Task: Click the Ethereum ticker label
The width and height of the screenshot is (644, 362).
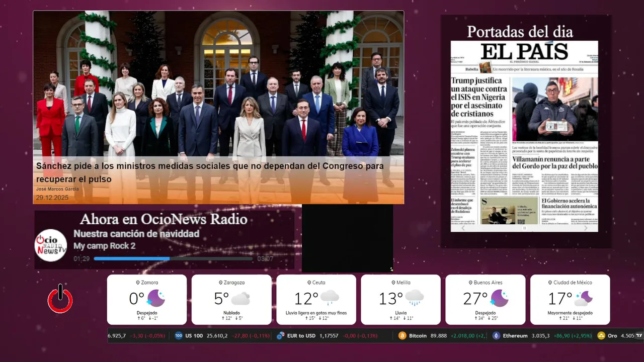Action: click(515, 336)
